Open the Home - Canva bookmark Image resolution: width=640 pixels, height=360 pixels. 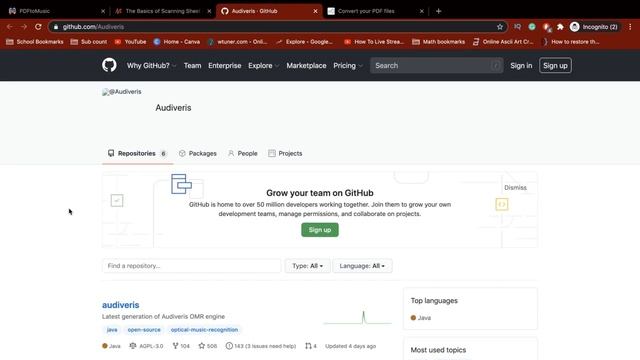click(177, 42)
